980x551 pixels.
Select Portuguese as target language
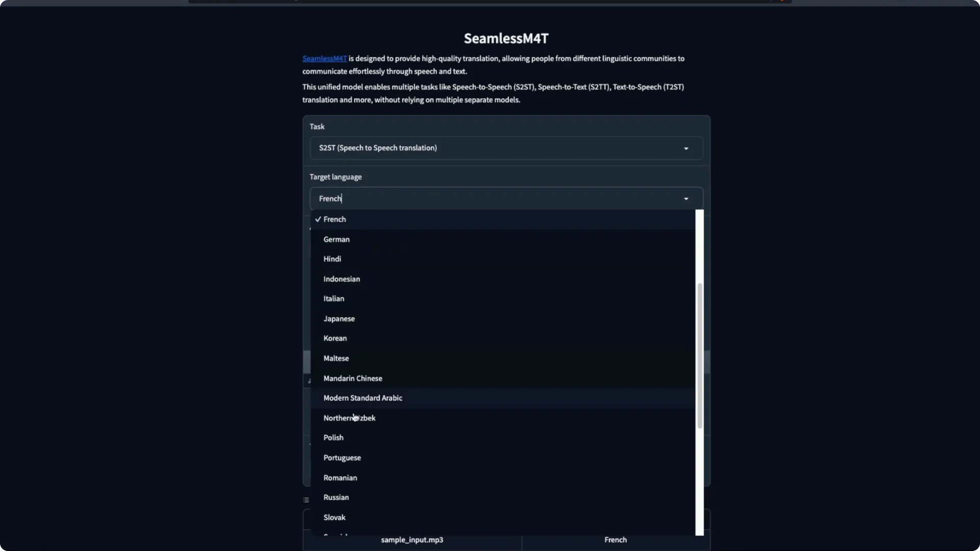point(342,457)
